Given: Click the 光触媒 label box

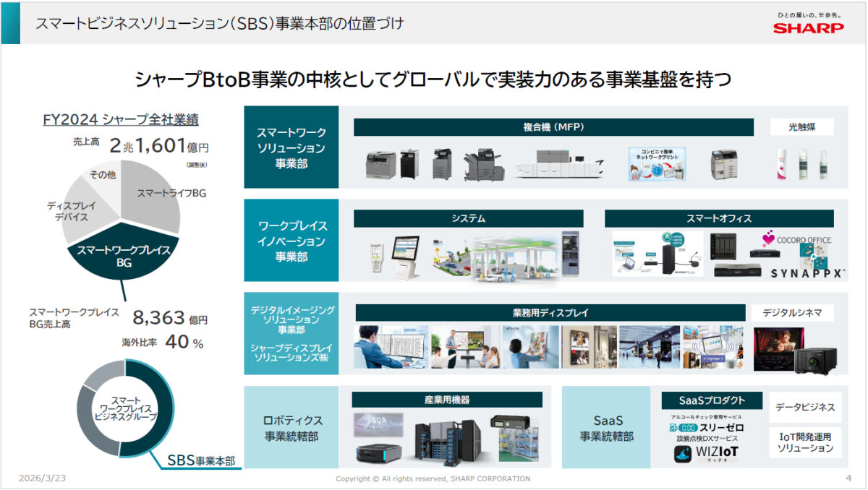Looking at the screenshot, I should tap(801, 127).
